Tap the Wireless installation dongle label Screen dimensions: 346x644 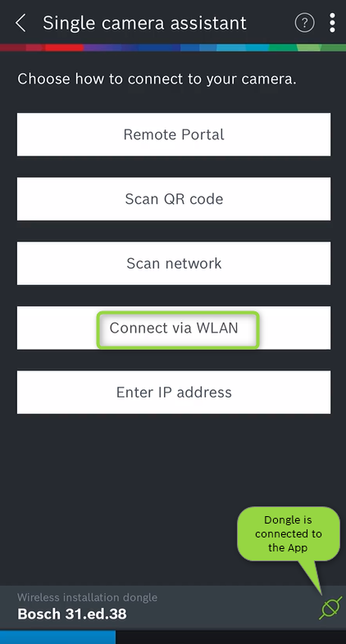[87, 597]
